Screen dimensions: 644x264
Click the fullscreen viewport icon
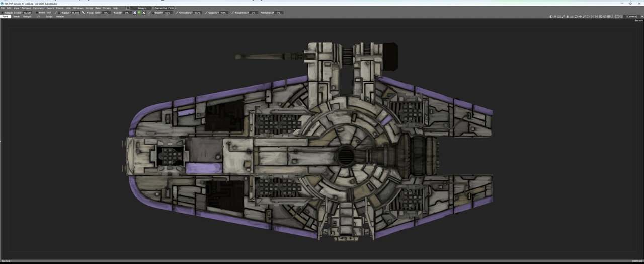click(617, 17)
